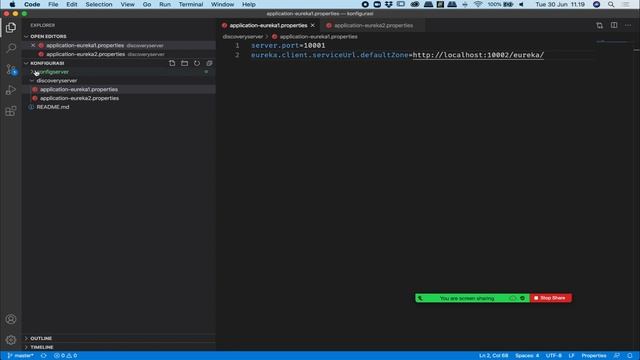Click the Refresh Explorer icon
Image resolution: width=640 pixels, height=360 pixels.
[197, 63]
